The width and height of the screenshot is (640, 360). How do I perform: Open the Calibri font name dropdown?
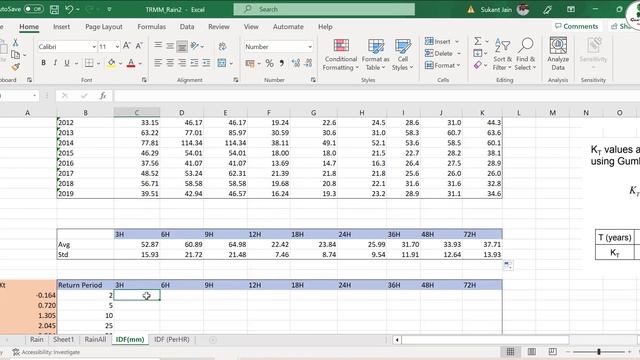pos(94,47)
